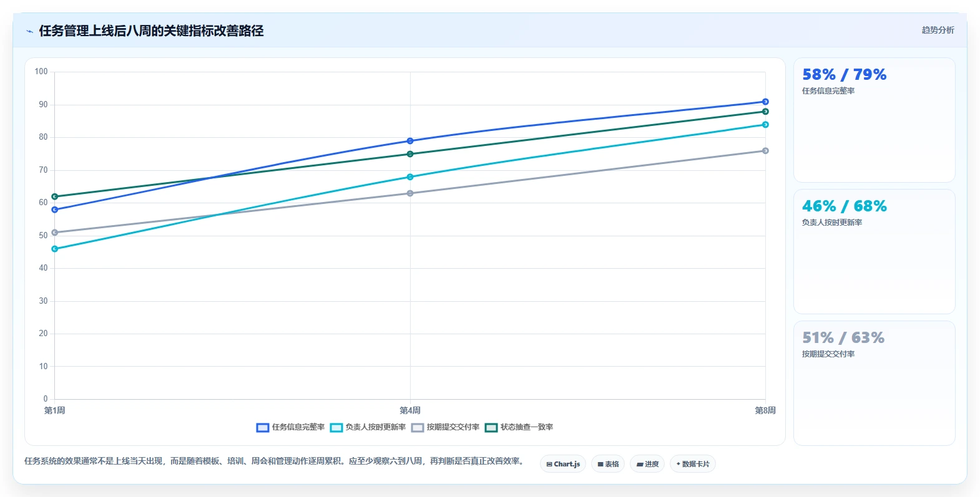Select the blue 第8周 data point at 91

(765, 102)
